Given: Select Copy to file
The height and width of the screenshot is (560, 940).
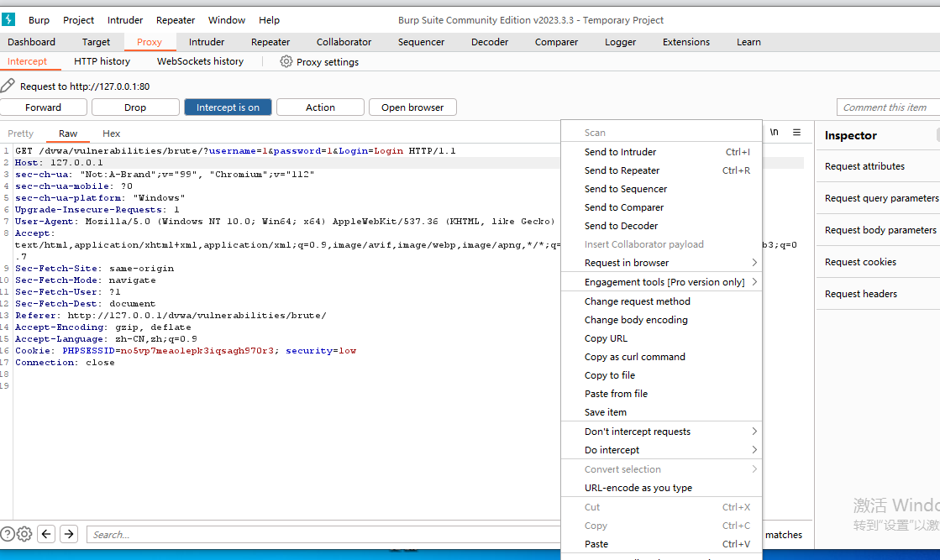Looking at the screenshot, I should click(661, 375).
